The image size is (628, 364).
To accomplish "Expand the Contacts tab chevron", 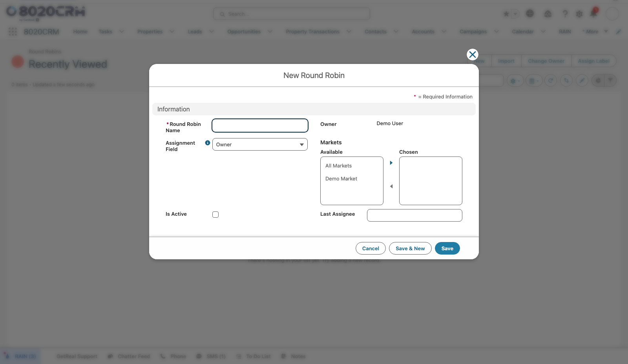I will (x=396, y=31).
